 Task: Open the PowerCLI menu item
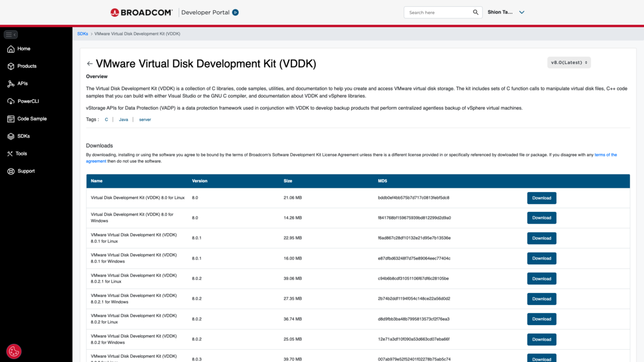point(28,101)
